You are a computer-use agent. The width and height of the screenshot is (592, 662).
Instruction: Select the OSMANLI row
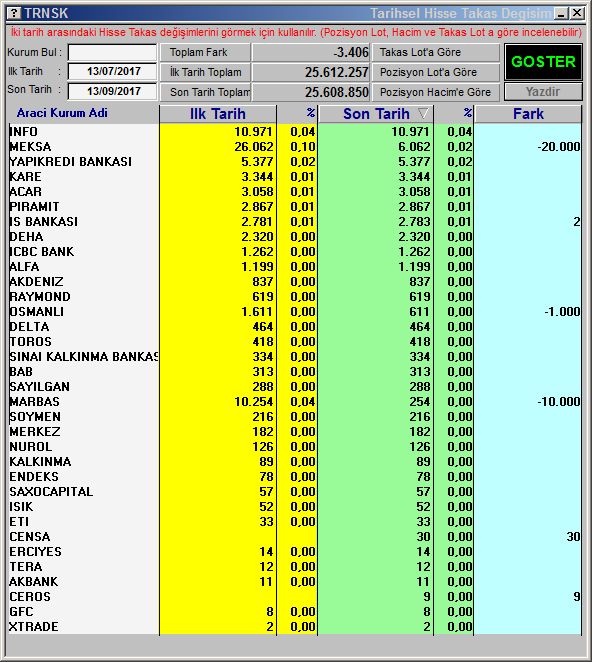coord(295,312)
